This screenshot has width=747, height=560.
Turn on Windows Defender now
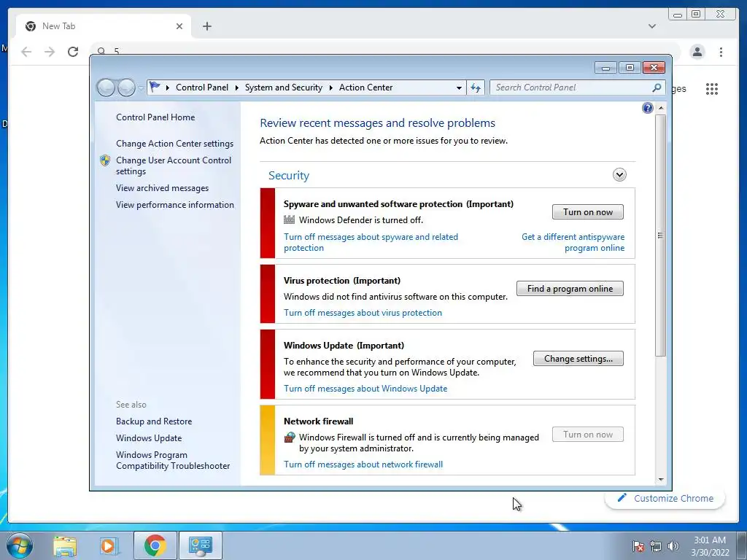click(588, 212)
